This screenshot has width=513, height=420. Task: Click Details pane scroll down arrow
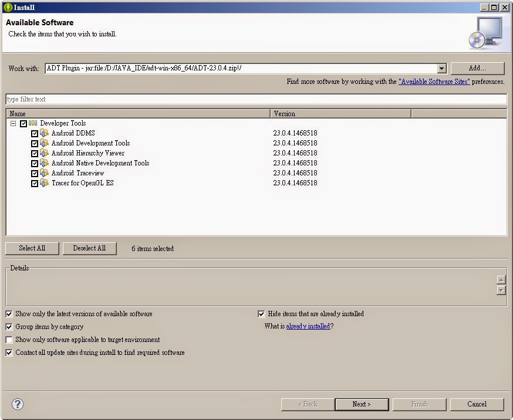point(501,290)
